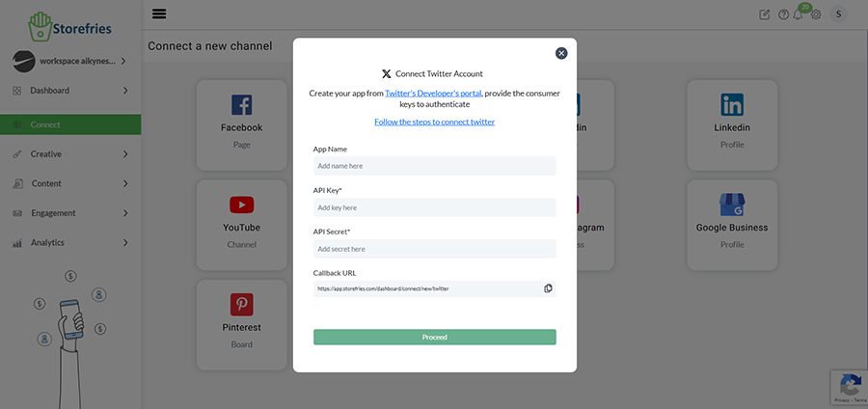Click the copy Callback URL icon
Image resolution: width=868 pixels, height=409 pixels.
(x=548, y=288)
